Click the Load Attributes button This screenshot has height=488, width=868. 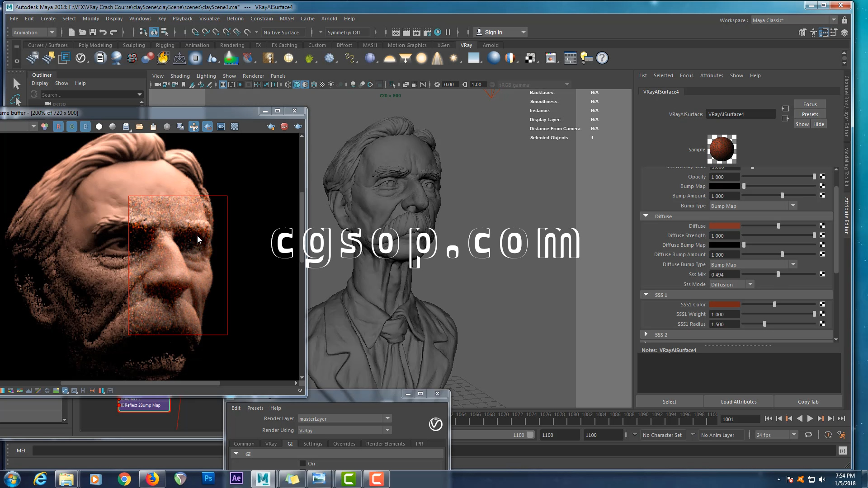pos(738,402)
